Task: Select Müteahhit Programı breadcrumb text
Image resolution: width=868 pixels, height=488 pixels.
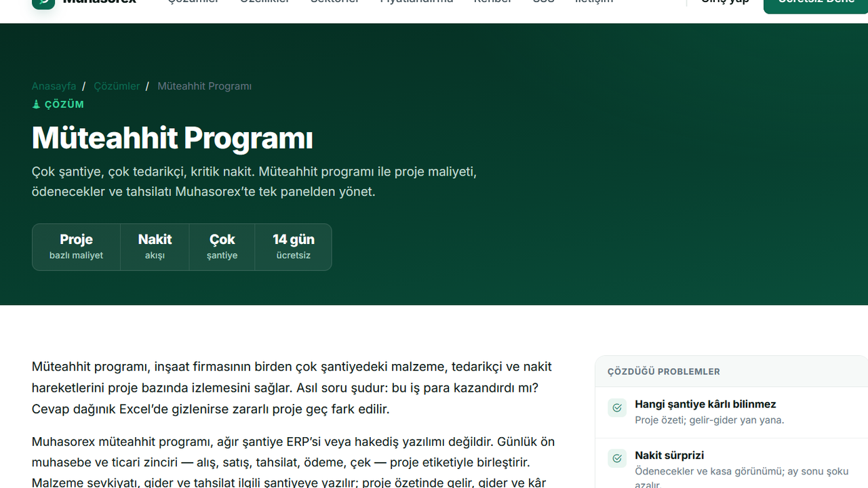Action: tap(205, 86)
